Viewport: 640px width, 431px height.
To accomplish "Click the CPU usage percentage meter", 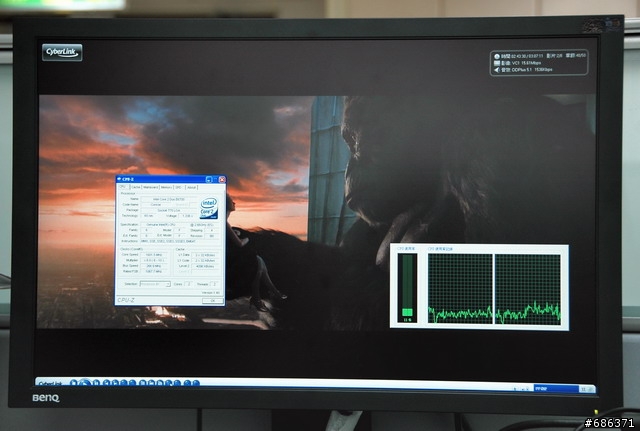I will [407, 287].
